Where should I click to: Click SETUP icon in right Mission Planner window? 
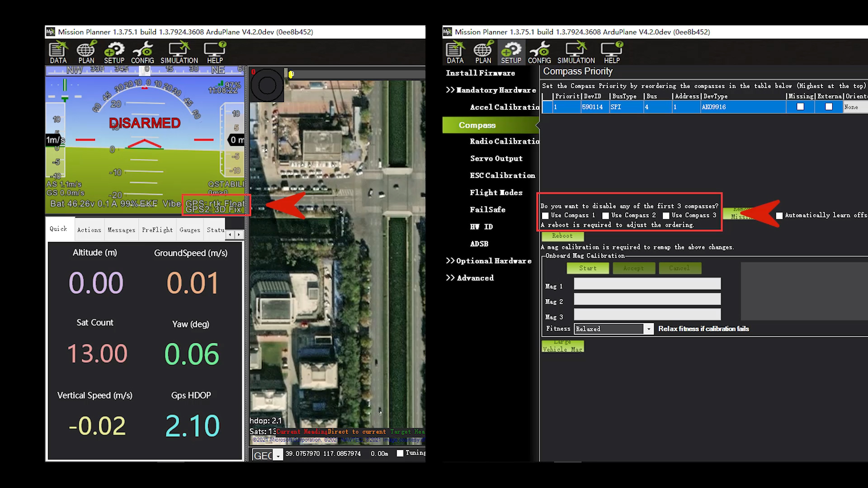coord(511,52)
